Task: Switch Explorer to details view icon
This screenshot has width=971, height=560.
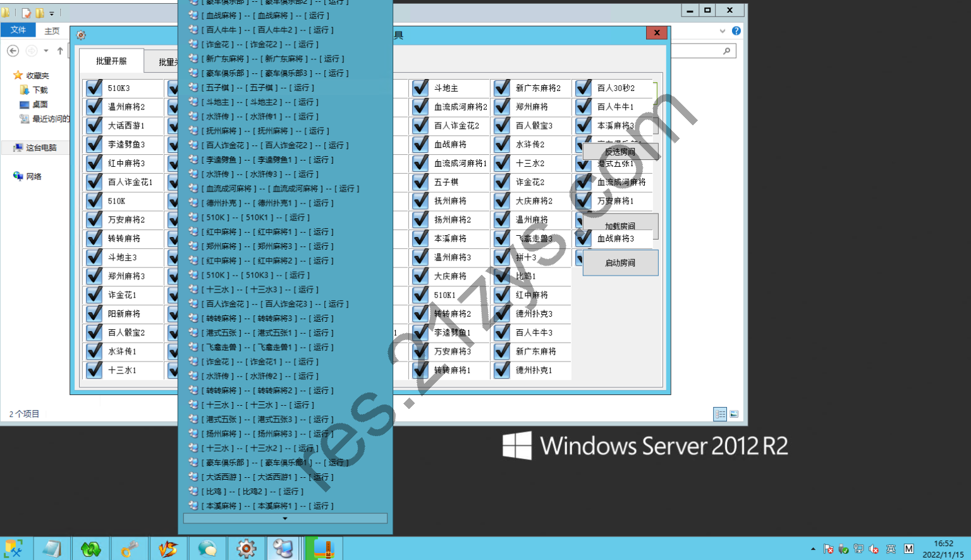Action: [720, 414]
